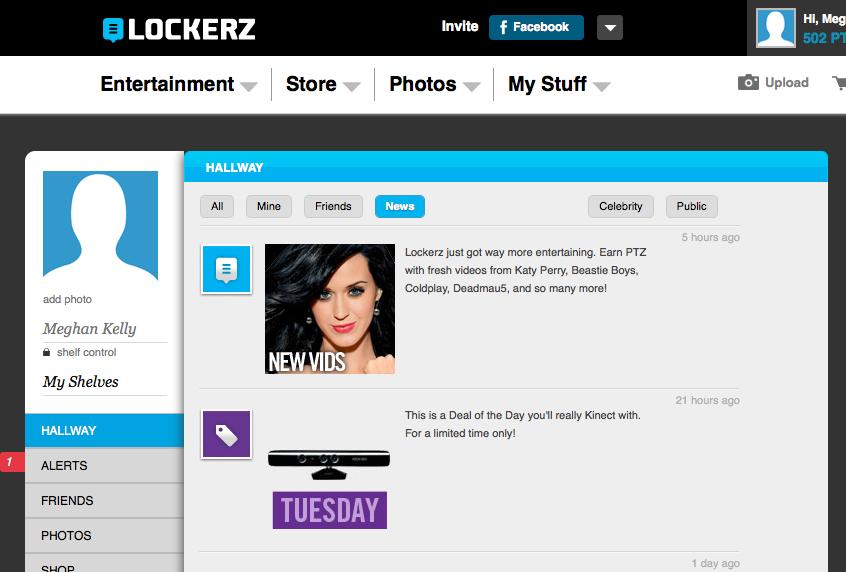Click the purple Deal of the Day tag icon
This screenshot has width=846, height=572.
click(227, 434)
